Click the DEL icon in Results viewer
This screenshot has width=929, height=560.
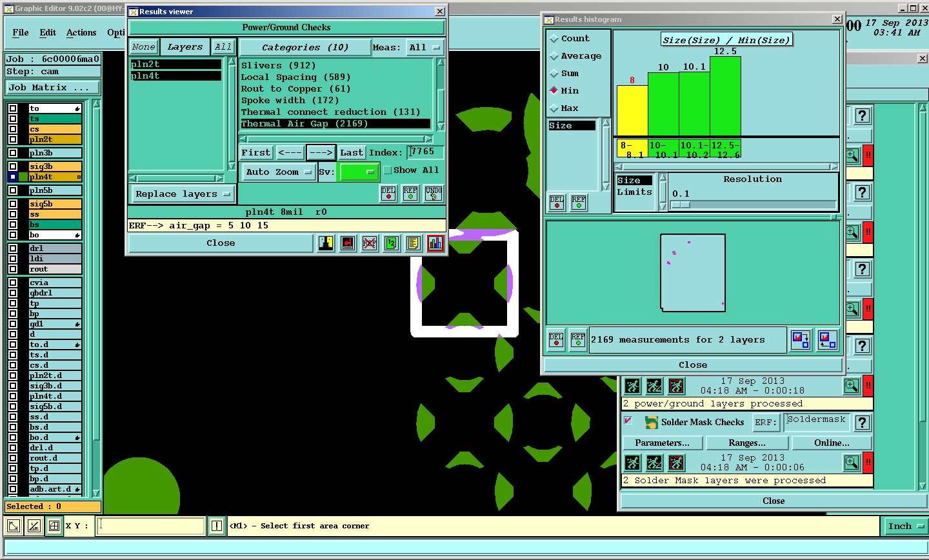pos(388,194)
